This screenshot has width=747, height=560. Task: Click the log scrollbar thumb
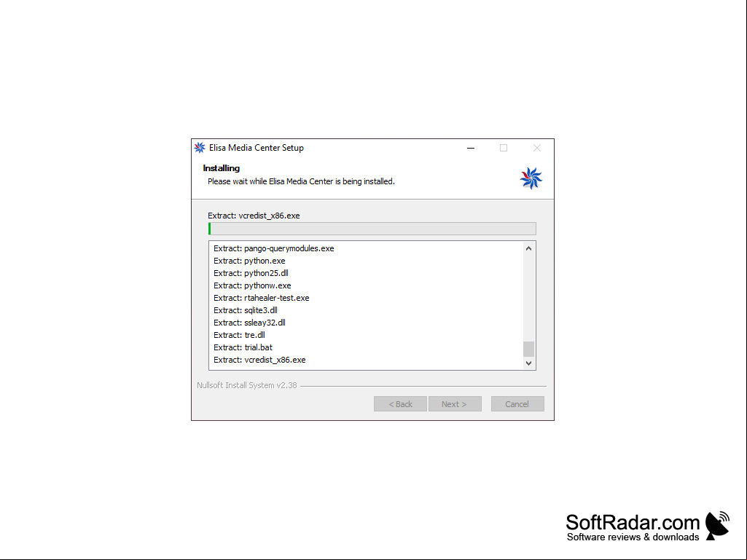coord(528,349)
